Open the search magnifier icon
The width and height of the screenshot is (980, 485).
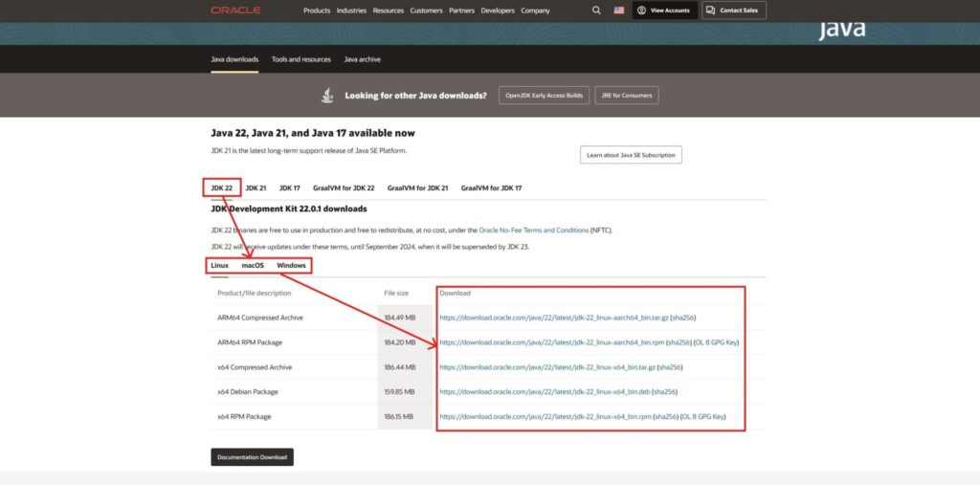[x=596, y=11]
